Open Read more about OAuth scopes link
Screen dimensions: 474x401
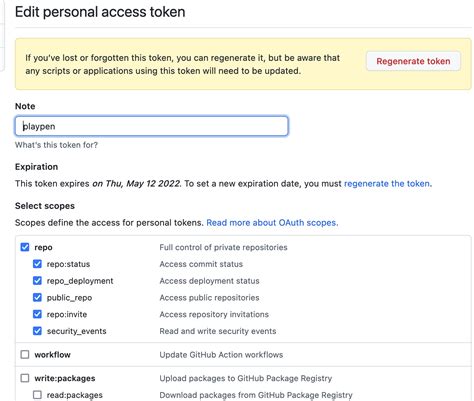272,223
